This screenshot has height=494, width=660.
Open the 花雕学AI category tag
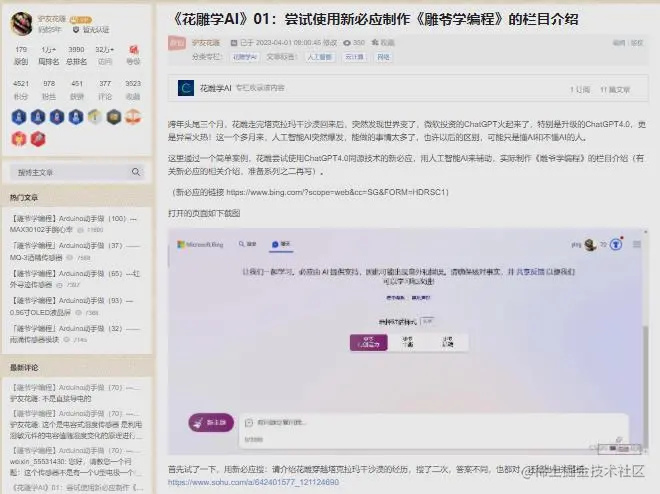(245, 57)
